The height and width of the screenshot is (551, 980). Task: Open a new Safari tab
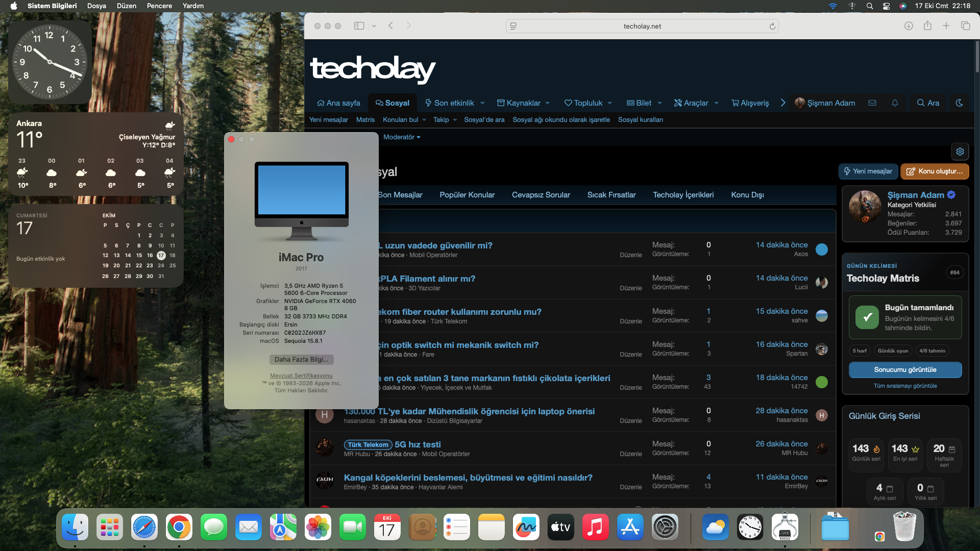[x=946, y=26]
